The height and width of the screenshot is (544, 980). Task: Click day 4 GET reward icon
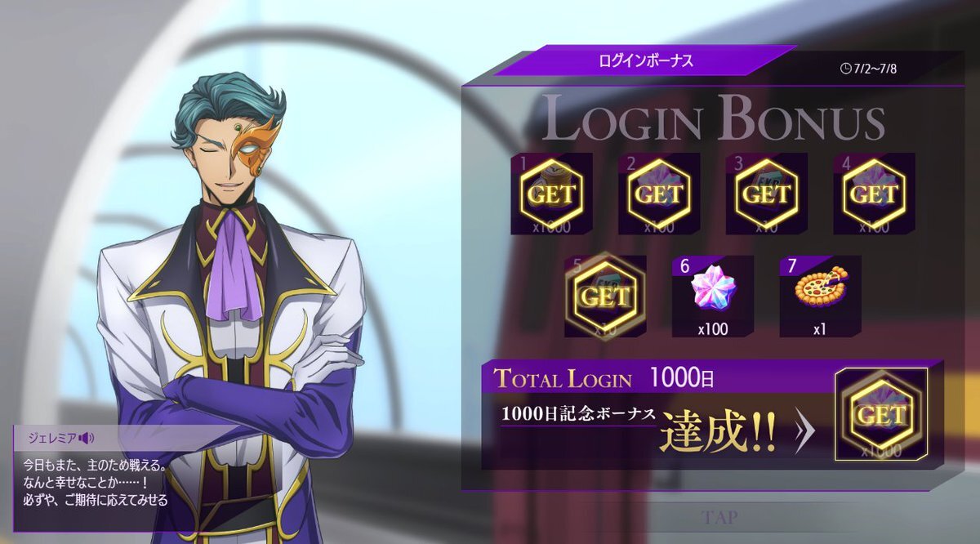[874, 194]
